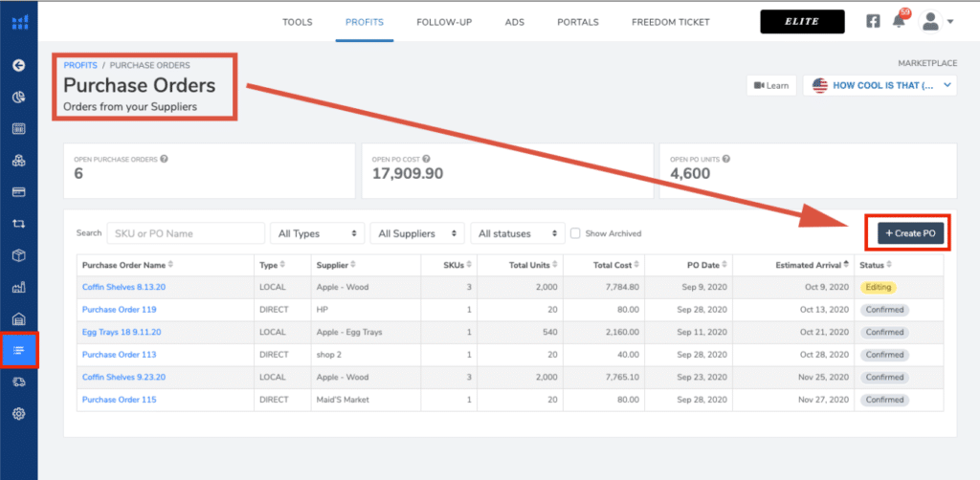This screenshot has width=980, height=480.
Task: Click the Facebook icon in header
Action: [873, 21]
